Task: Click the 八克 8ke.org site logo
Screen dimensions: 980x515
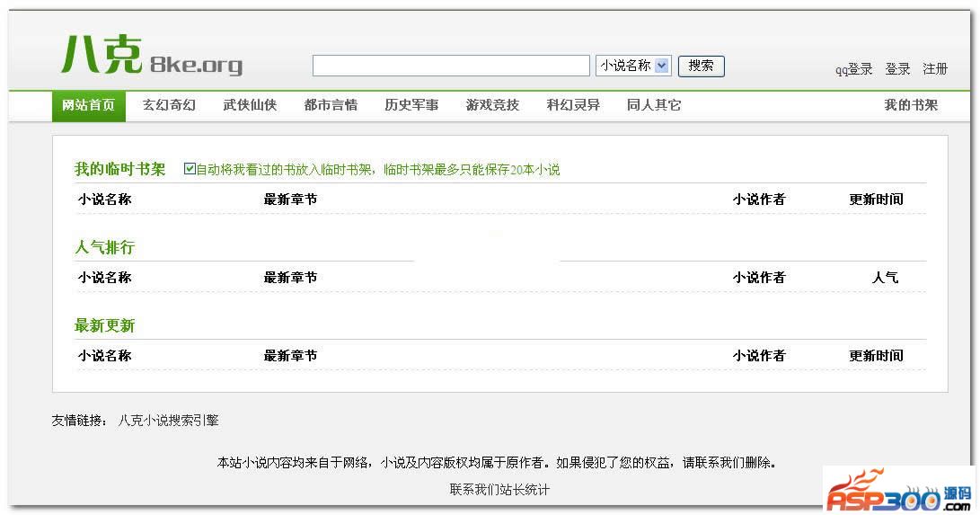Action: [152, 55]
